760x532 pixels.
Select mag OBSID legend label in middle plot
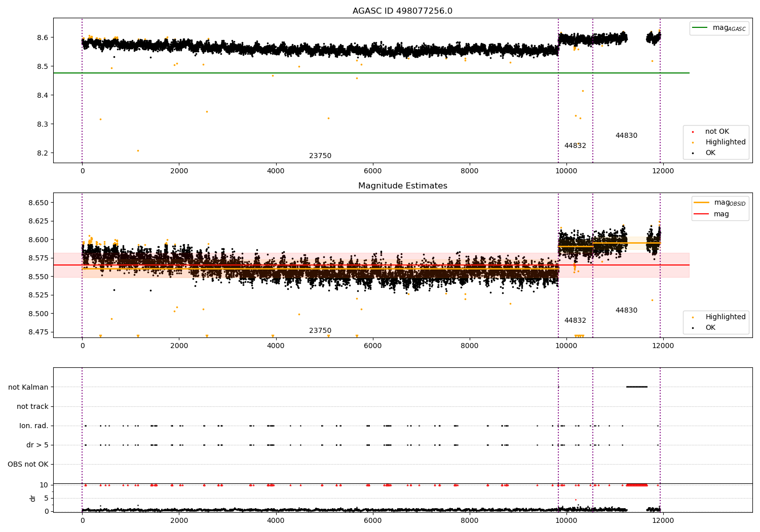coord(730,203)
